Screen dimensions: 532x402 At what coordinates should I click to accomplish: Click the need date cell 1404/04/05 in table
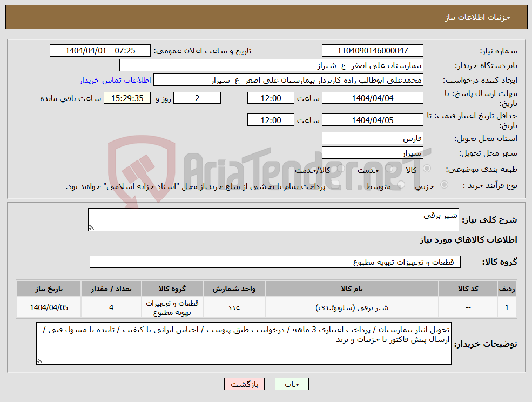pos(49,307)
